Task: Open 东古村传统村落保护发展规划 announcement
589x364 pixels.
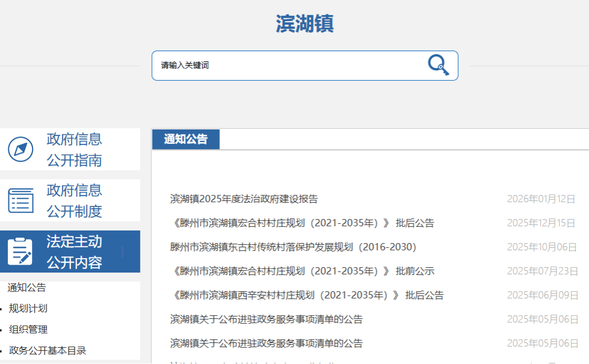Action: [293, 247]
